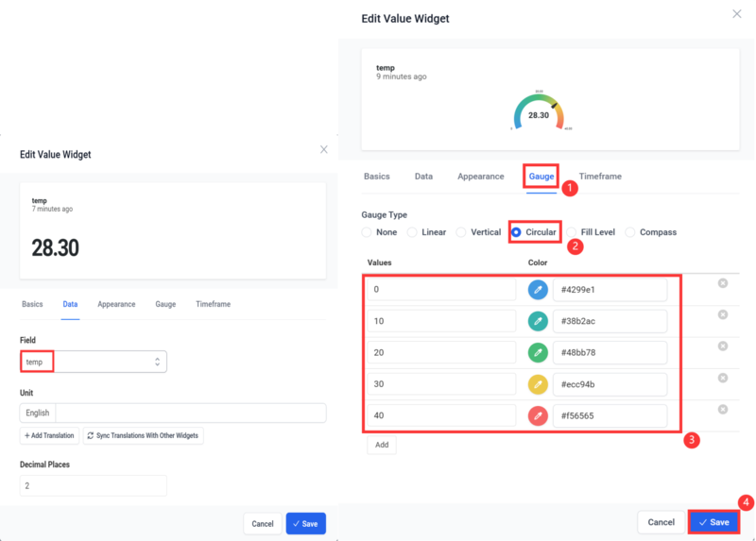Edit the gauge value field showing 30
756x541 pixels.
point(441,384)
